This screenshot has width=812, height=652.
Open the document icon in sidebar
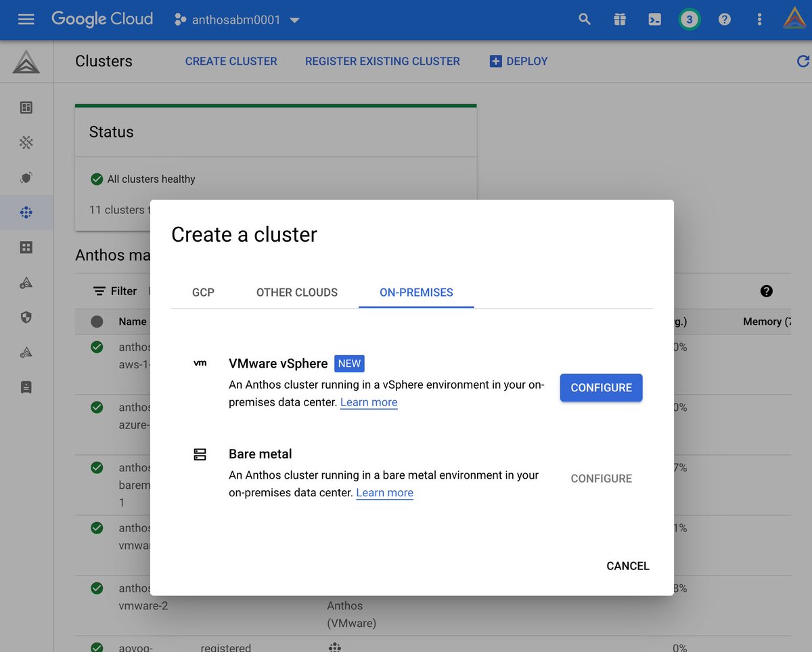(x=26, y=387)
